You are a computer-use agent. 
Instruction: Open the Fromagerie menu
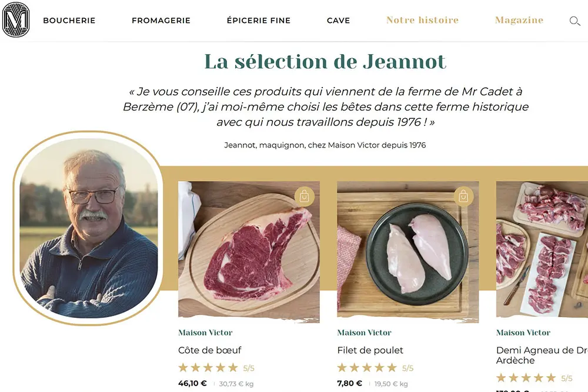161,21
